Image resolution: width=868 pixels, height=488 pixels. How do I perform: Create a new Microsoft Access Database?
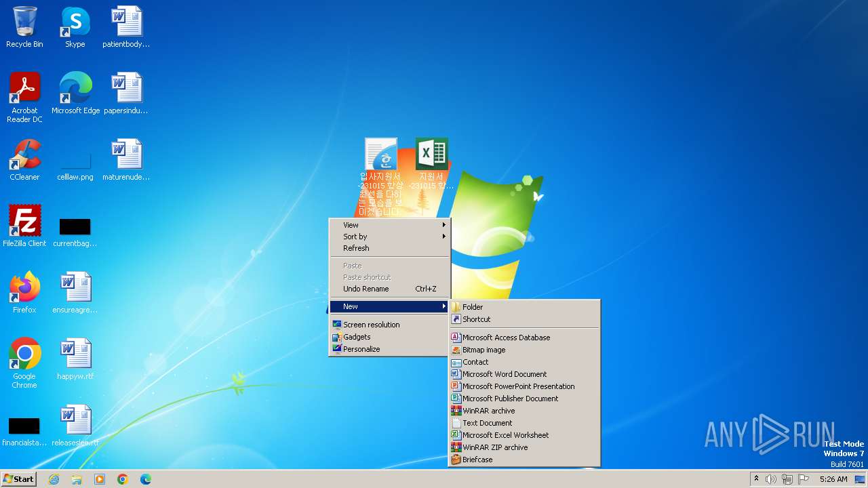[524, 338]
